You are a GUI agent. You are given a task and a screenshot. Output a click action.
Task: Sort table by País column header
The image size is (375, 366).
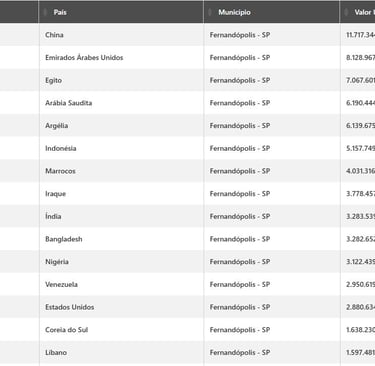tap(121, 12)
